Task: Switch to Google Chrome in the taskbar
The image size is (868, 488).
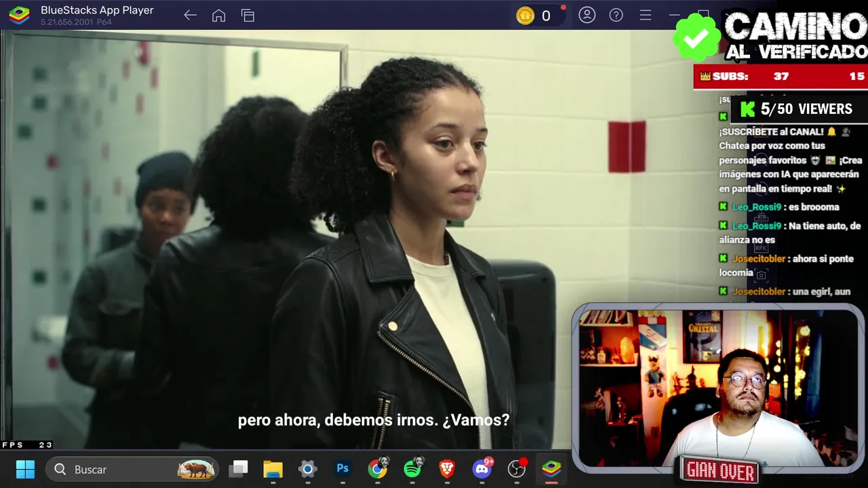Action: tap(378, 469)
